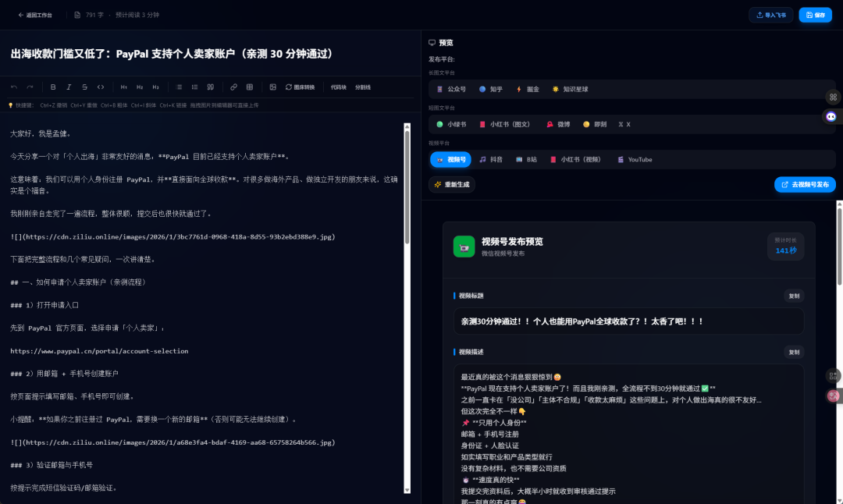Select the X platform tab

(x=624, y=124)
